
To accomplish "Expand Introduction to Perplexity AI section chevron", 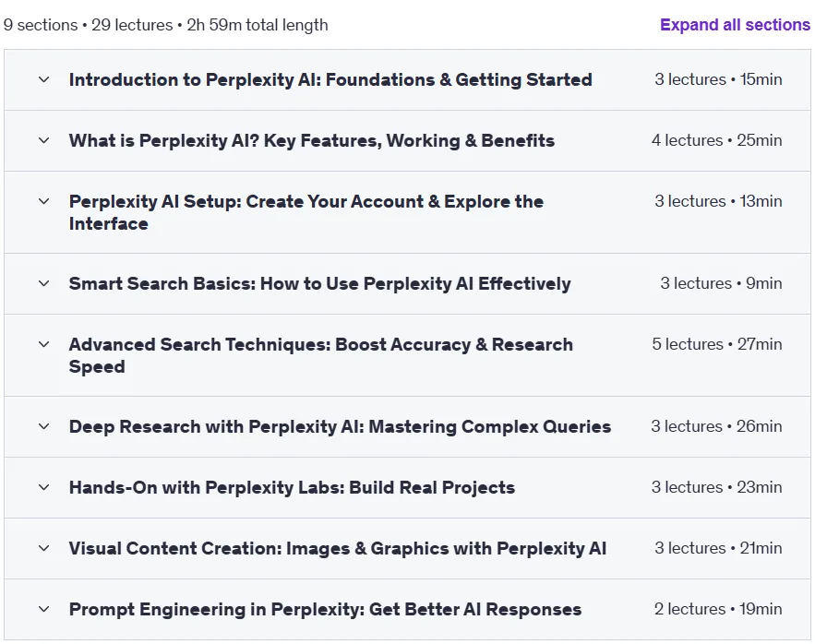I will tap(44, 79).
